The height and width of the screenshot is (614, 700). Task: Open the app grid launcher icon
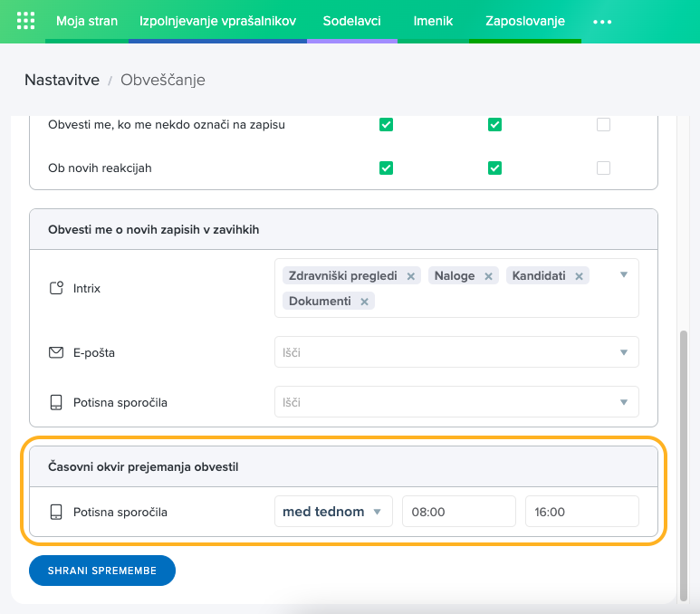click(25, 21)
